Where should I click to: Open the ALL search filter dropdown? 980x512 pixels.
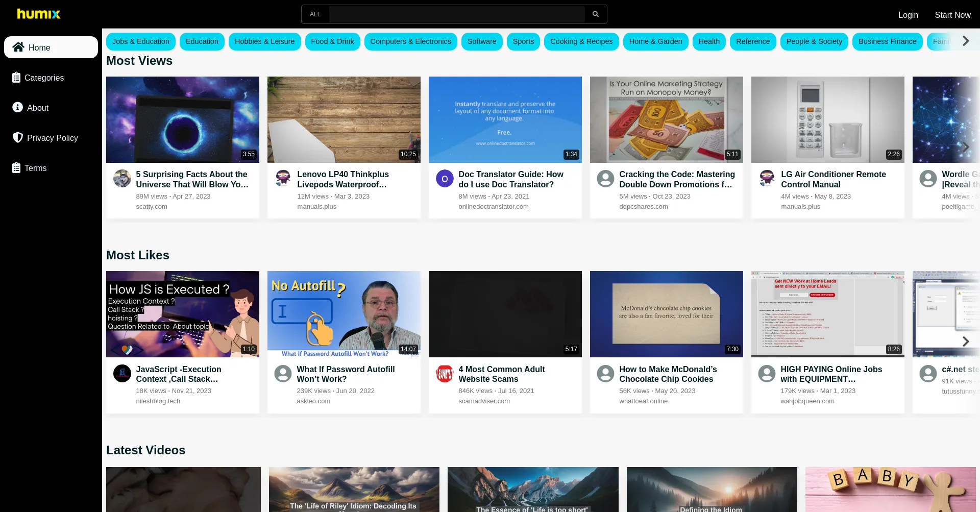pyautogui.click(x=315, y=14)
